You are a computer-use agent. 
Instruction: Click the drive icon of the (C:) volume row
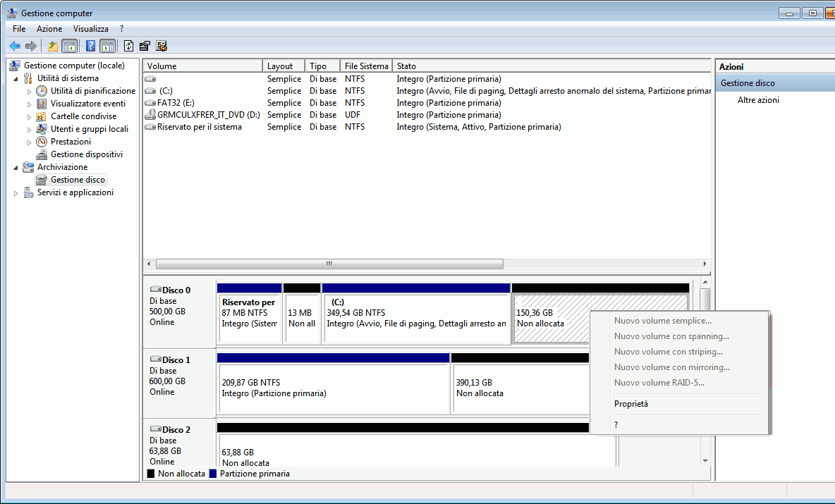click(x=150, y=91)
